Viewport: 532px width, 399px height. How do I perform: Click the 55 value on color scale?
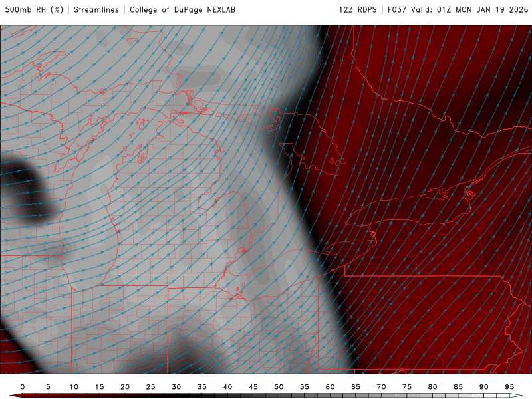pos(305,387)
